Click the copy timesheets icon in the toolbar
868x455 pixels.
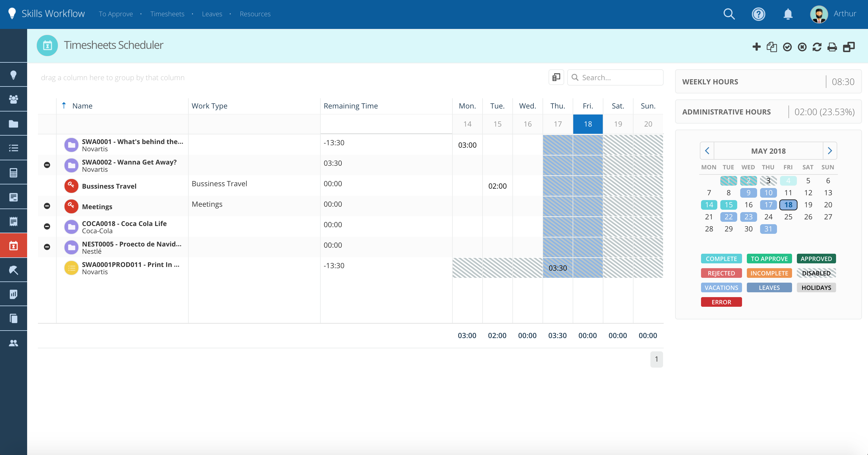click(772, 47)
